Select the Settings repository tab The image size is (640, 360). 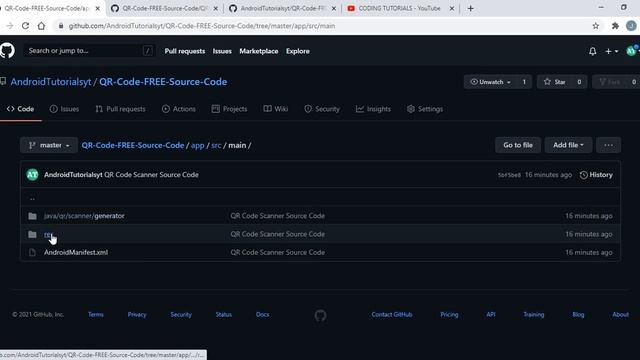pos(425,109)
